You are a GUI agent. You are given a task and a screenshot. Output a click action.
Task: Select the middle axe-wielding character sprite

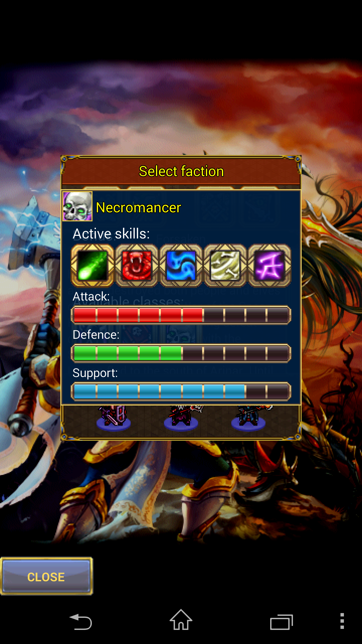pyautogui.click(x=182, y=418)
